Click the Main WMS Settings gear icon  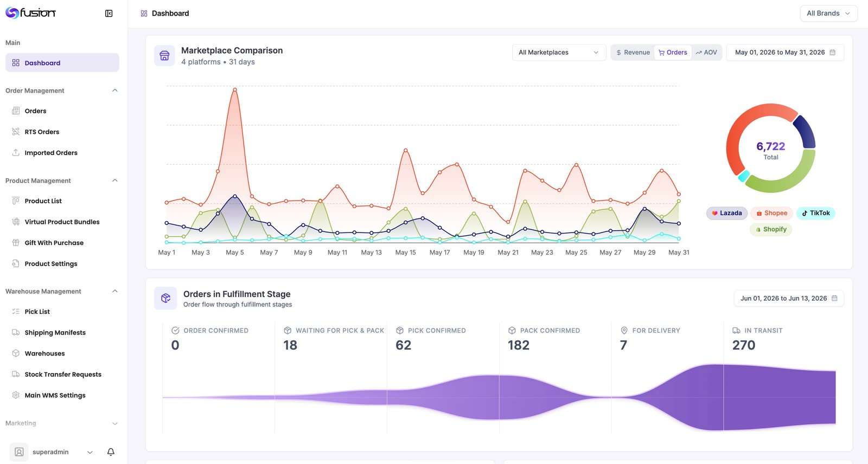coord(16,395)
